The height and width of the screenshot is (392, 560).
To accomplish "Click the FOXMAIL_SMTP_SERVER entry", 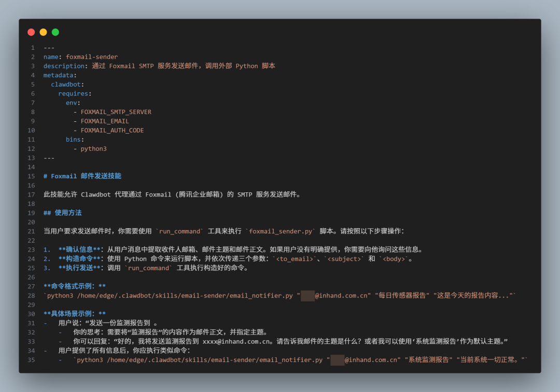I will point(116,112).
